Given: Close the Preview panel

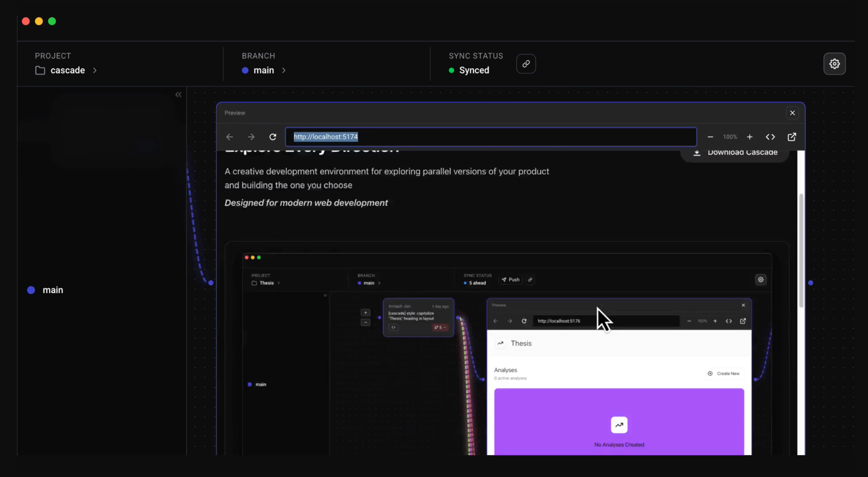Looking at the screenshot, I should click(792, 113).
